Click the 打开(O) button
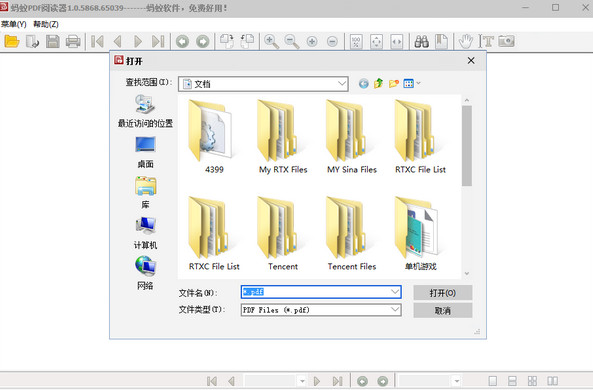This screenshot has width=593, height=390. coord(442,293)
